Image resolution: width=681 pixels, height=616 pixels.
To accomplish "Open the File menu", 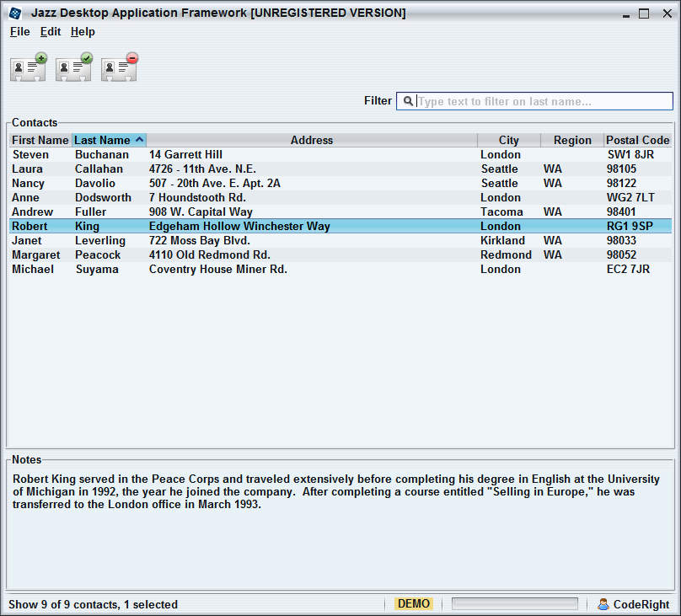I will tap(20, 32).
